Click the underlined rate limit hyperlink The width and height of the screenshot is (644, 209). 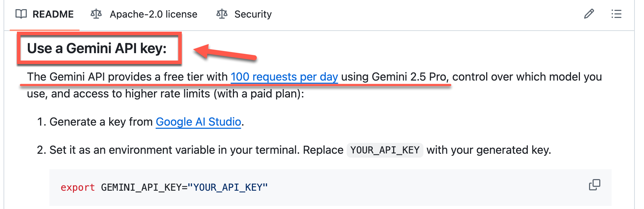click(x=284, y=77)
